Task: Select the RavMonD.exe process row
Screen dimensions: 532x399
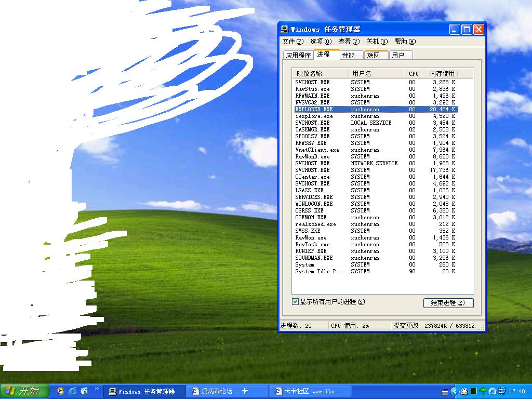Action: pyautogui.click(x=376, y=156)
